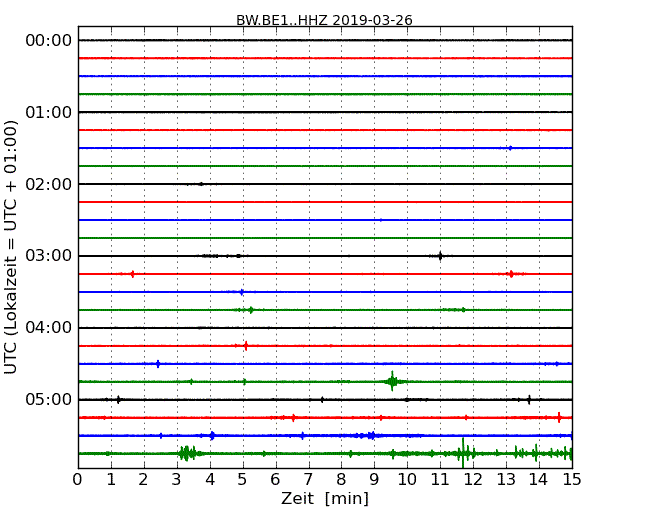Click x-axis tick label 0
Image resolution: width=650 pixels, height=520 pixels.
click(x=78, y=480)
